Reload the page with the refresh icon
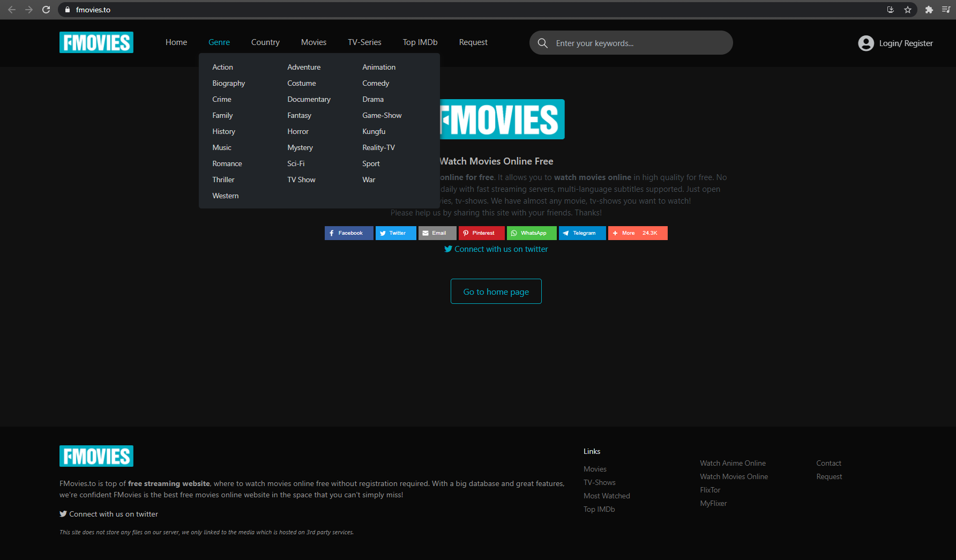 point(46,10)
